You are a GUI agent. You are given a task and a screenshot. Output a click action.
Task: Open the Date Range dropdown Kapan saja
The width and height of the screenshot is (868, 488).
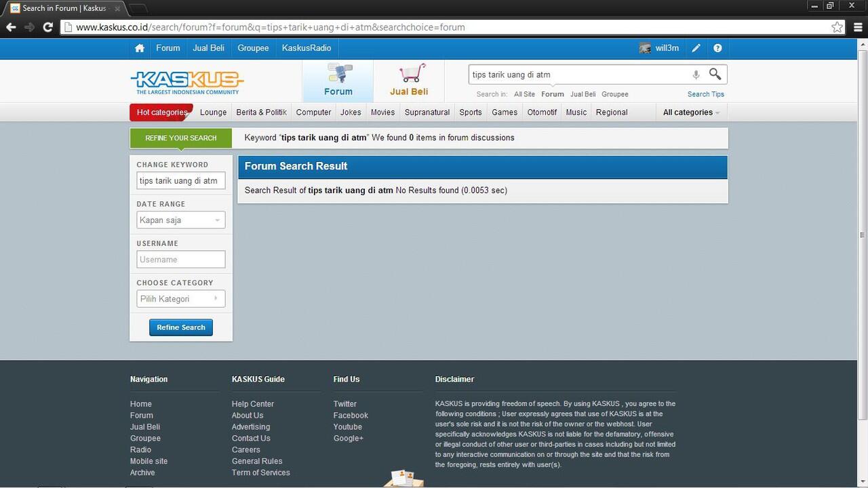click(181, 220)
